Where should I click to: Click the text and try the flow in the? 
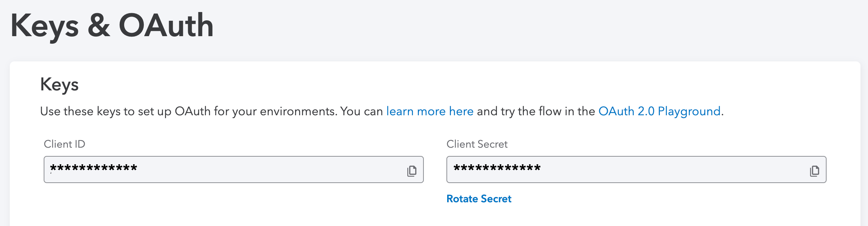(536, 111)
